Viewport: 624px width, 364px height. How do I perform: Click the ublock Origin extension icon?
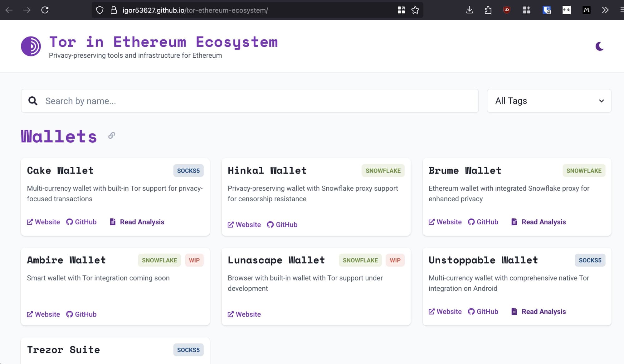coord(507,10)
